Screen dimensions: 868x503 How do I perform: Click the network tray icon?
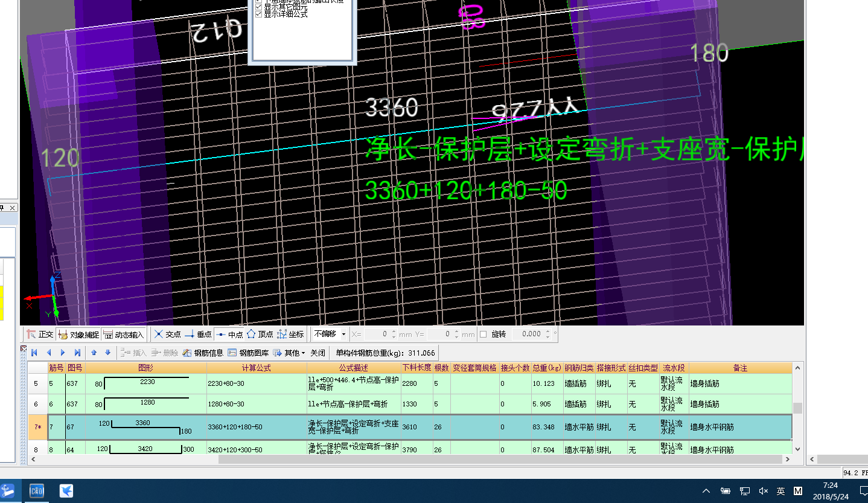pos(745,492)
